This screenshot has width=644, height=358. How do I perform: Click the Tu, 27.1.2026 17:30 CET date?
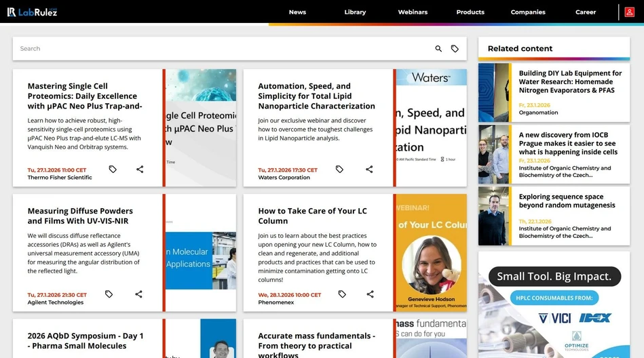[x=288, y=170]
